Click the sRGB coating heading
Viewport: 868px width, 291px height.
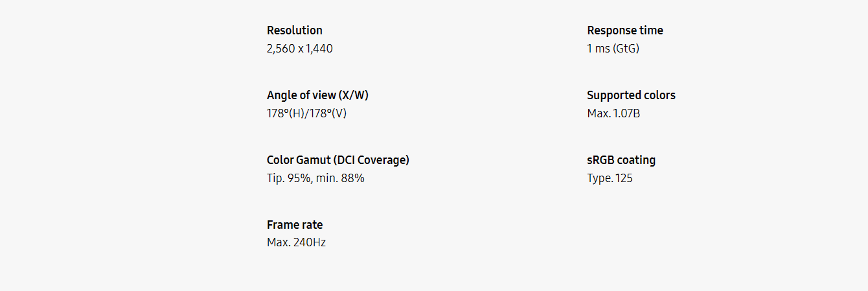click(621, 160)
